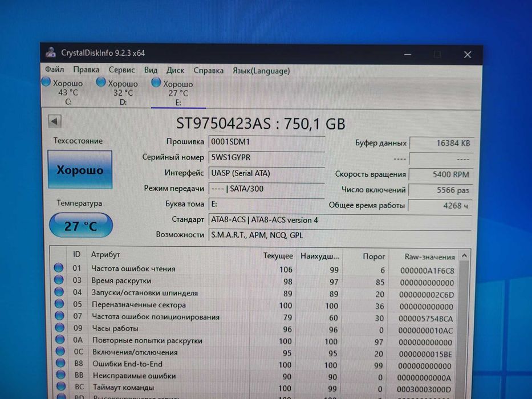Click the Хорошо health status button
The width and height of the screenshot is (532, 399).
pos(80,169)
